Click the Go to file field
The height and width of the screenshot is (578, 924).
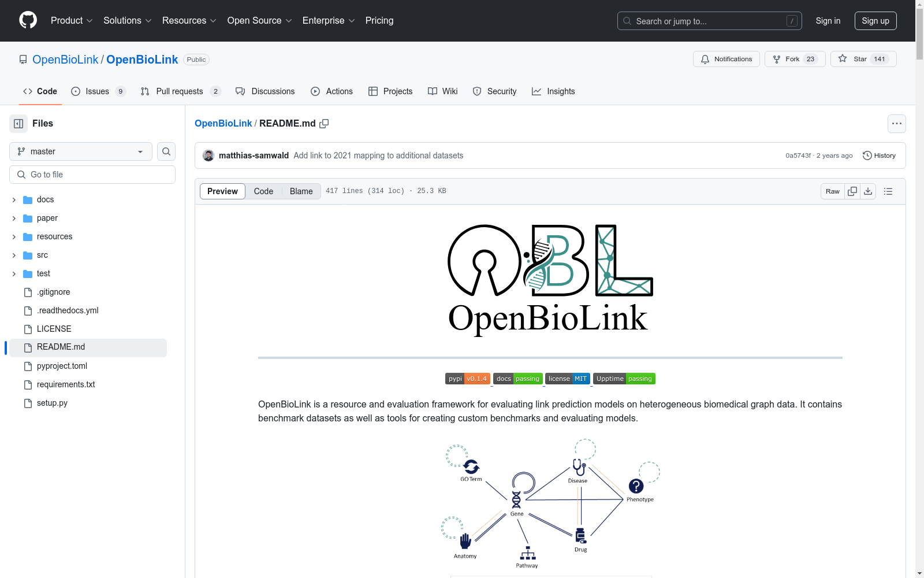[x=92, y=174]
